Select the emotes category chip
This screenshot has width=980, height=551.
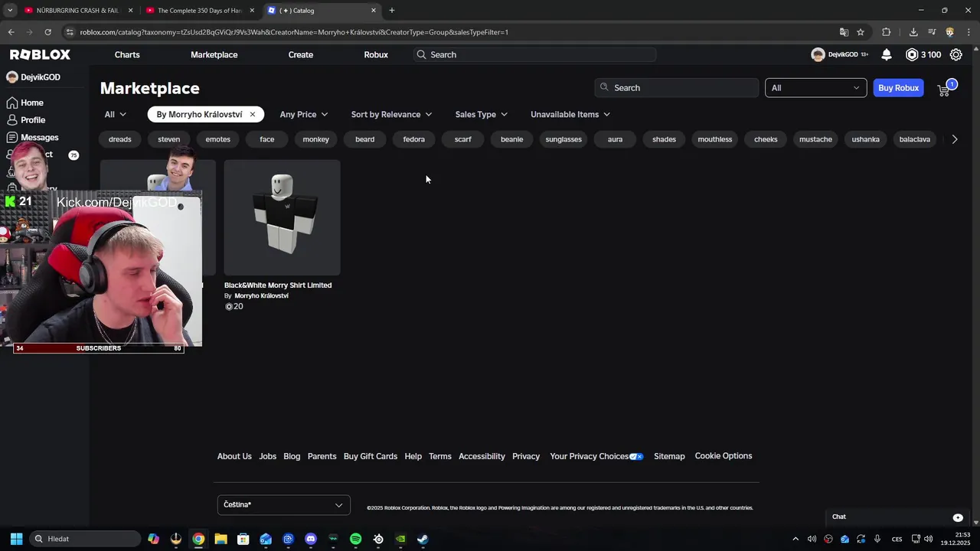217,139
